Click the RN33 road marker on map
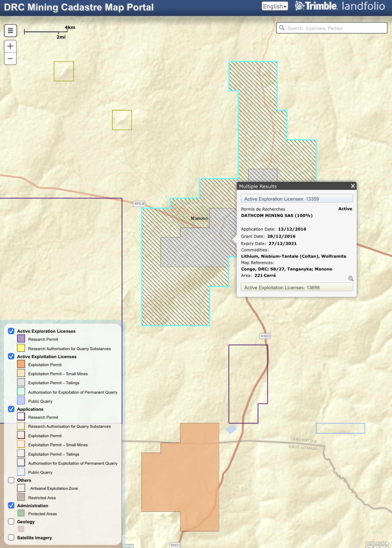The height and width of the screenshot is (548, 392). pos(265,336)
